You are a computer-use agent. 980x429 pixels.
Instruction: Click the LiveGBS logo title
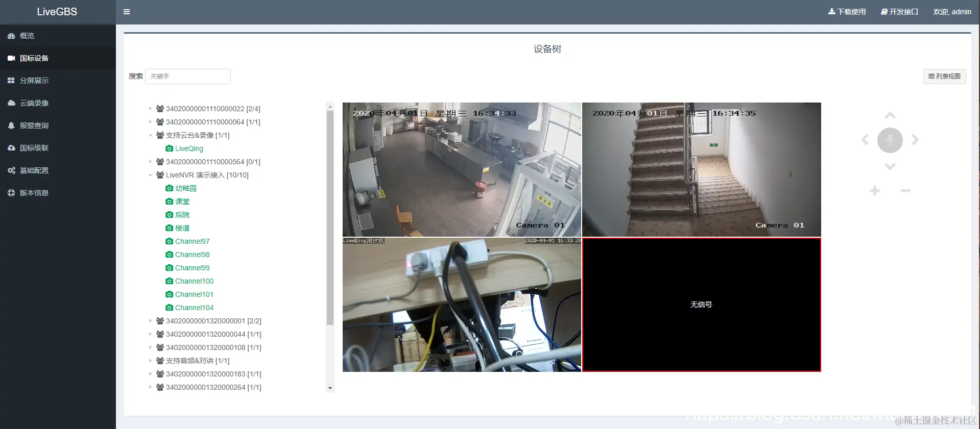point(57,12)
